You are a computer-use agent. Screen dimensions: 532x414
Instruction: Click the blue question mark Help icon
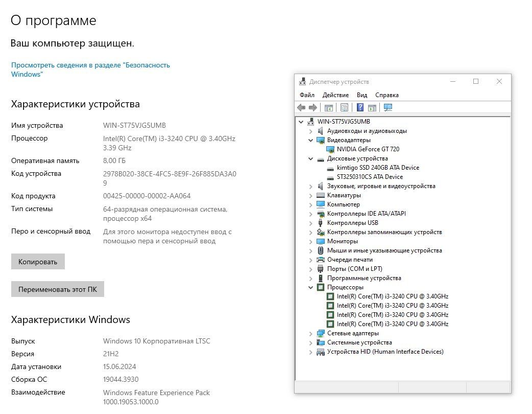360,108
